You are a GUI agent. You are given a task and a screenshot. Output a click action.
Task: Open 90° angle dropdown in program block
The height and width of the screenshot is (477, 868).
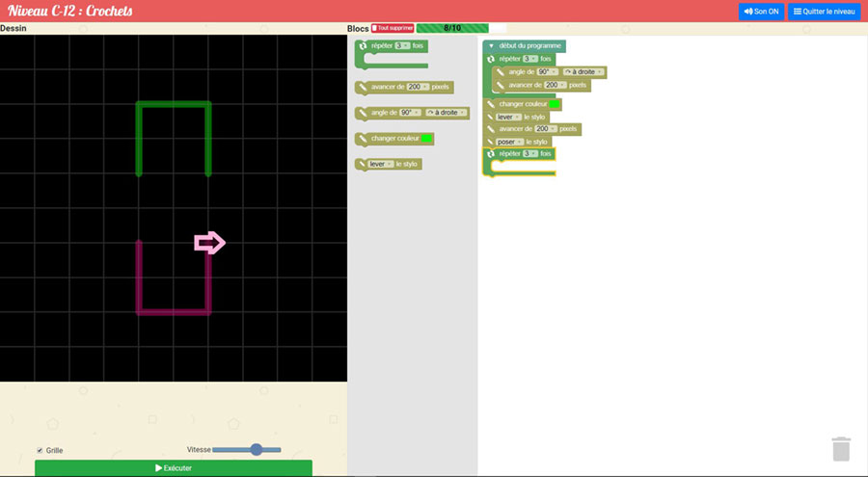point(546,72)
